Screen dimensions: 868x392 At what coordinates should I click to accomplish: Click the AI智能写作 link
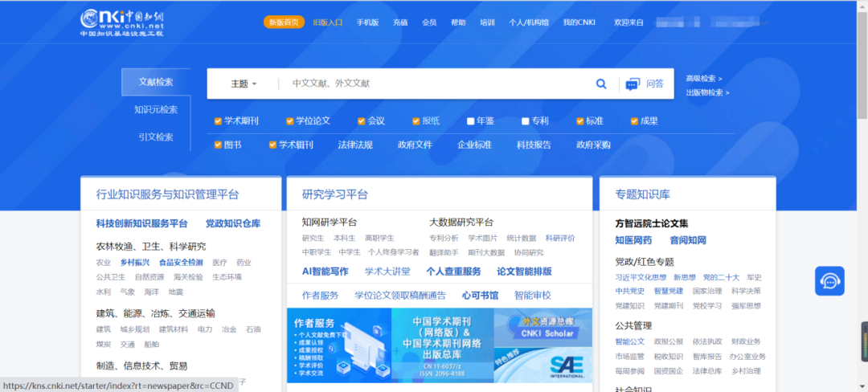point(325,271)
